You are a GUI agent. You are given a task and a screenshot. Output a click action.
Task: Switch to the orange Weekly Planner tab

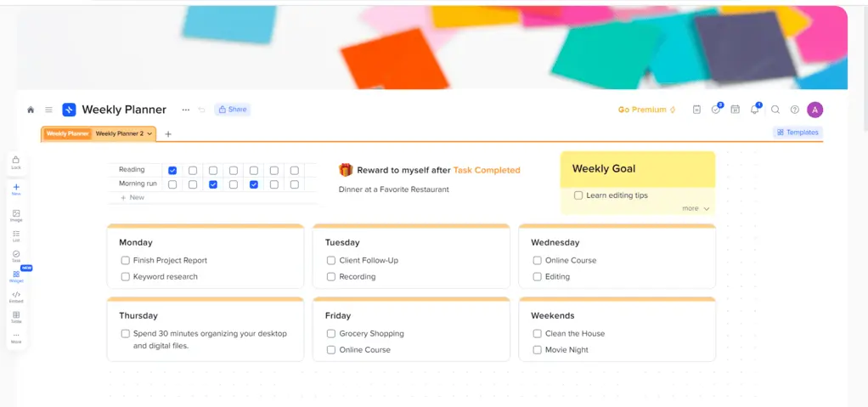68,134
